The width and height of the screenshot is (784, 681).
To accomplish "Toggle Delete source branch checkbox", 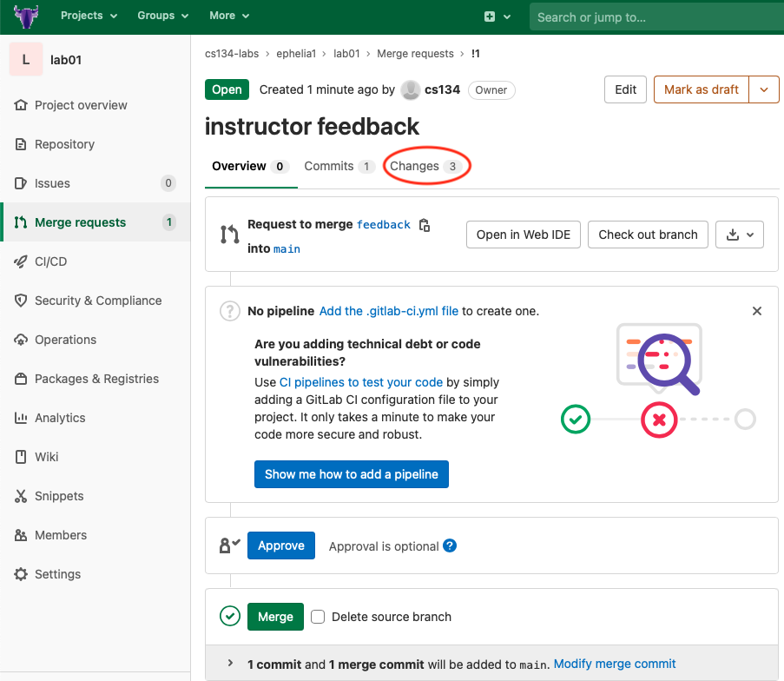I will pyautogui.click(x=318, y=617).
